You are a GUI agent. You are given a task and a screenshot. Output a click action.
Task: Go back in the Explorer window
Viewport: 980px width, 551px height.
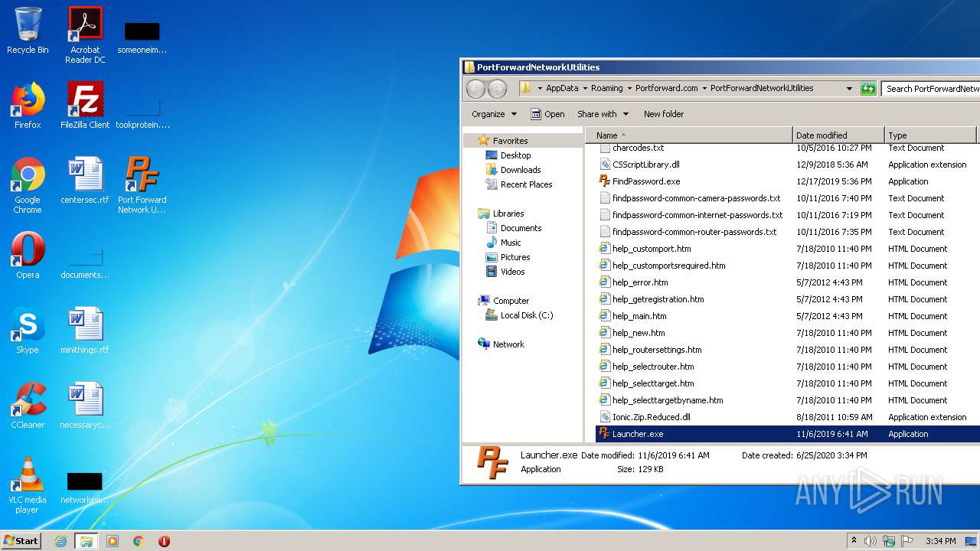click(475, 89)
